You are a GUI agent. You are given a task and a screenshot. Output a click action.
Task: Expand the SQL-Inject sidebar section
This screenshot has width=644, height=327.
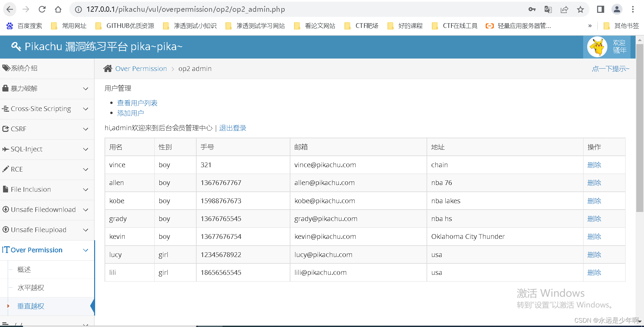click(47, 149)
